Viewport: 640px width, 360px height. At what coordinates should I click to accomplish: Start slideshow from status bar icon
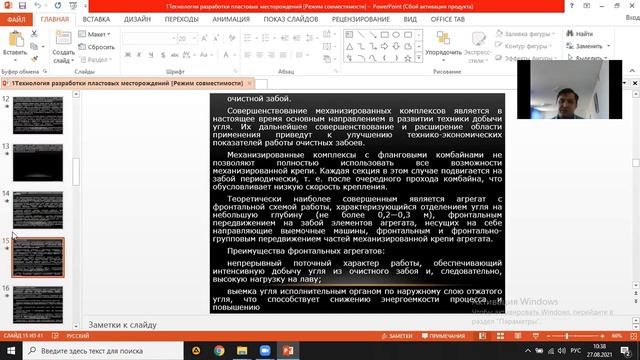point(536,336)
